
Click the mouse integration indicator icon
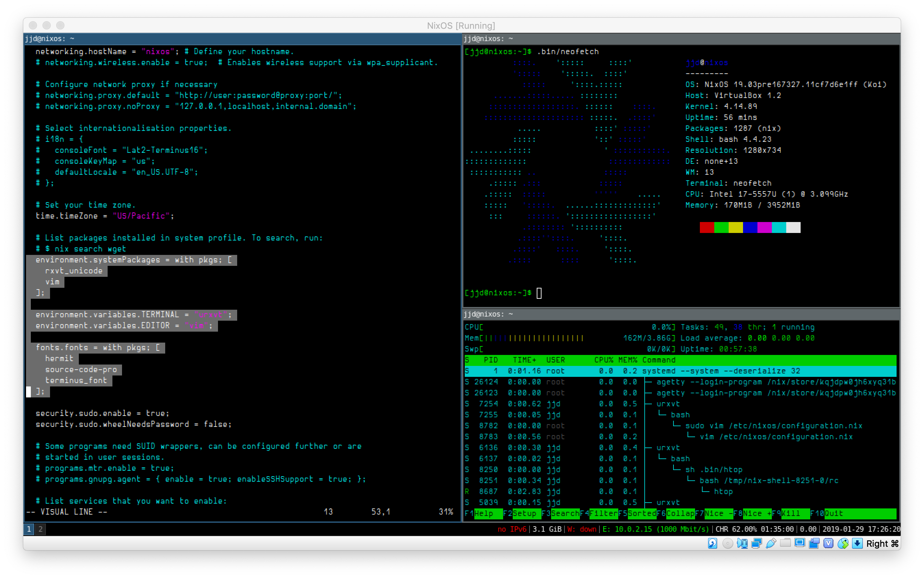point(843,543)
